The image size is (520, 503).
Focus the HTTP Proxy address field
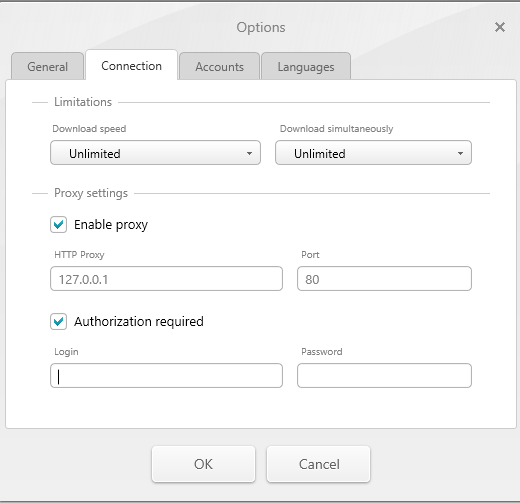166,279
